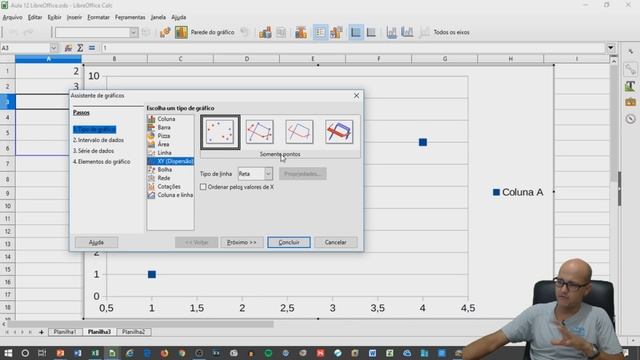Open Firefox from the taskbar
Viewport: 640px width, 360px height.
point(164,353)
